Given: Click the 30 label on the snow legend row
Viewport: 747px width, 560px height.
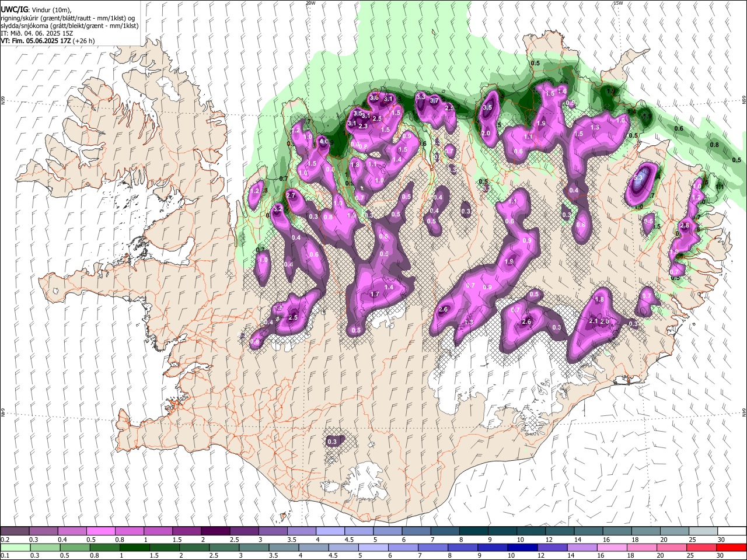Looking at the screenshot, I should [721, 540].
